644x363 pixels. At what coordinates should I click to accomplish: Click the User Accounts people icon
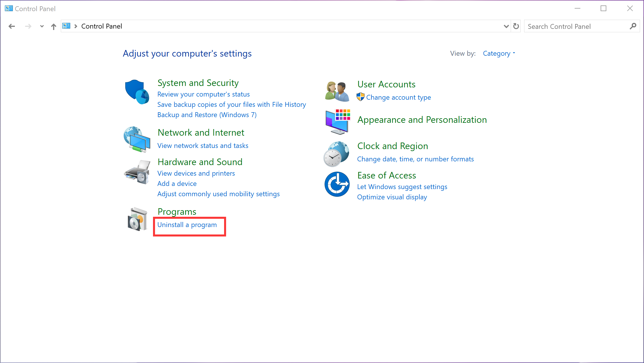tap(337, 91)
